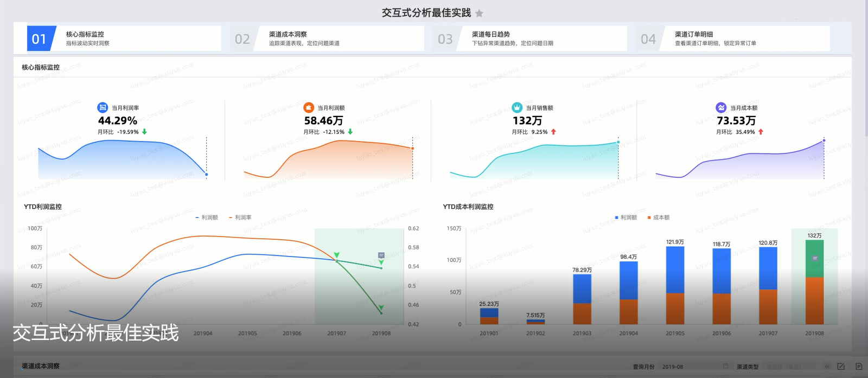Open the 查询月份 date picker showing 2019-08

(x=694, y=367)
